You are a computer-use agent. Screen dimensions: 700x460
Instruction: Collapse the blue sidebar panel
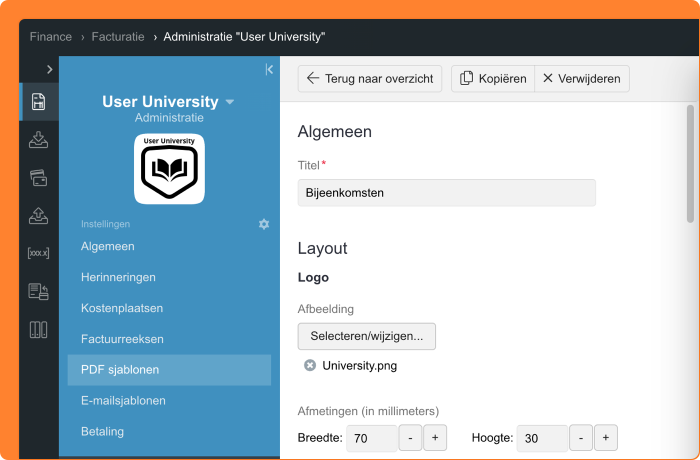click(269, 69)
